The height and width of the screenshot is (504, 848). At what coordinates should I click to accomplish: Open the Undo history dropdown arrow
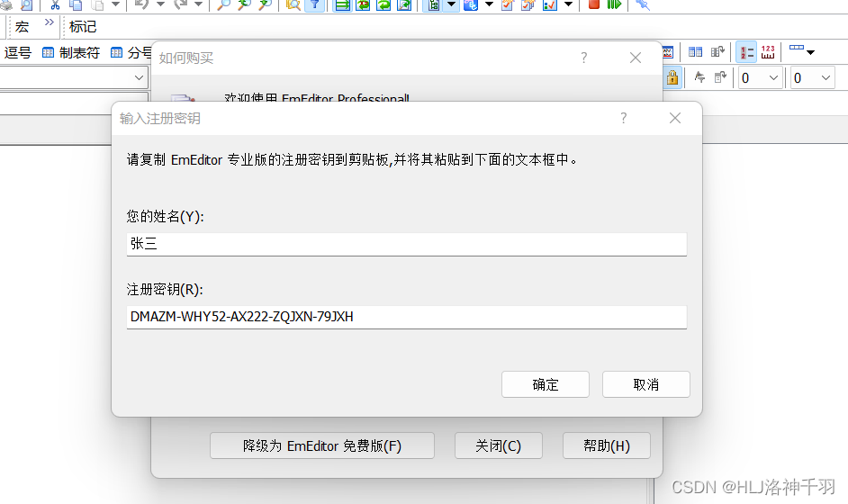pyautogui.click(x=160, y=4)
